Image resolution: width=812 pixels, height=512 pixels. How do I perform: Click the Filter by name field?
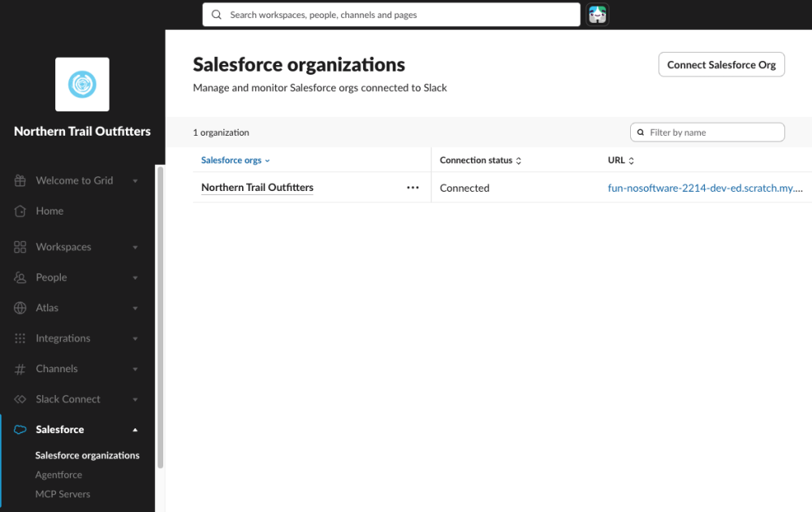707,132
